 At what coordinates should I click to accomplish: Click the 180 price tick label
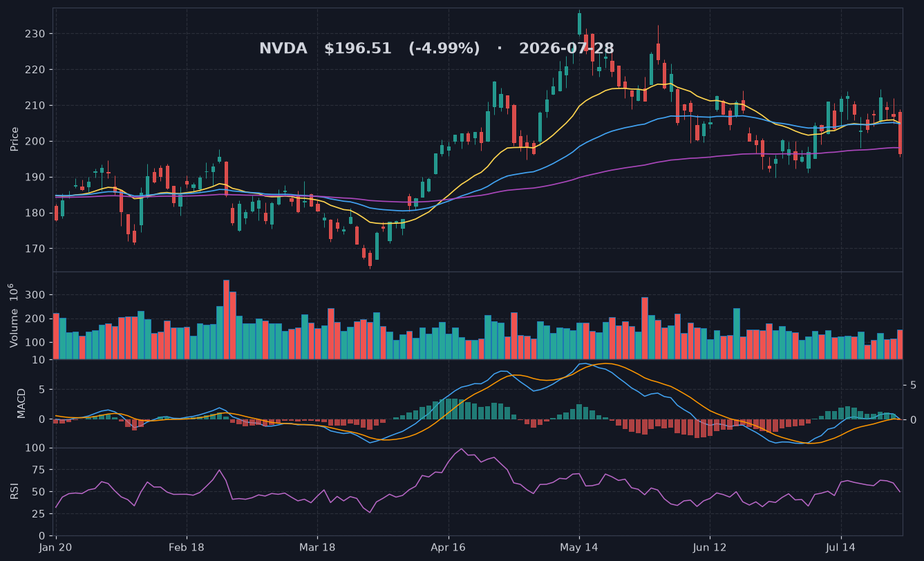(36, 213)
